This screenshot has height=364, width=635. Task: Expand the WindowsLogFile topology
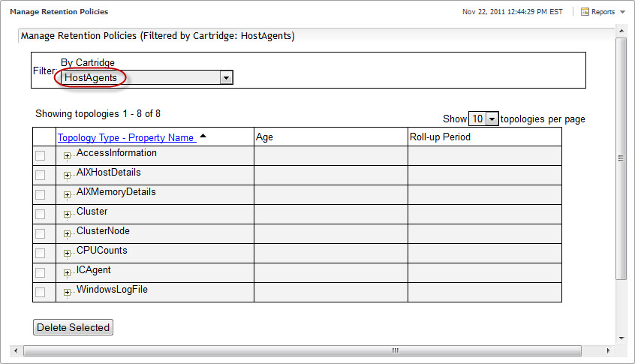[67, 293]
